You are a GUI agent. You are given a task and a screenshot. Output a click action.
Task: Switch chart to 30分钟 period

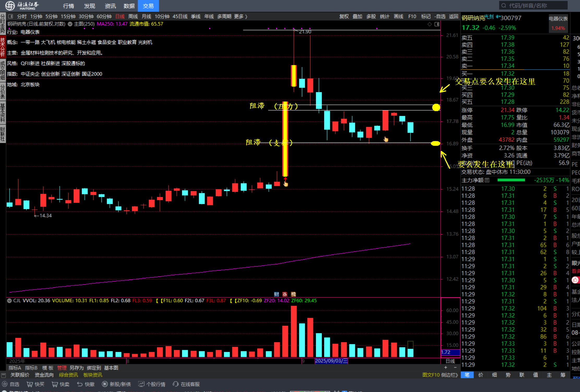pos(86,16)
